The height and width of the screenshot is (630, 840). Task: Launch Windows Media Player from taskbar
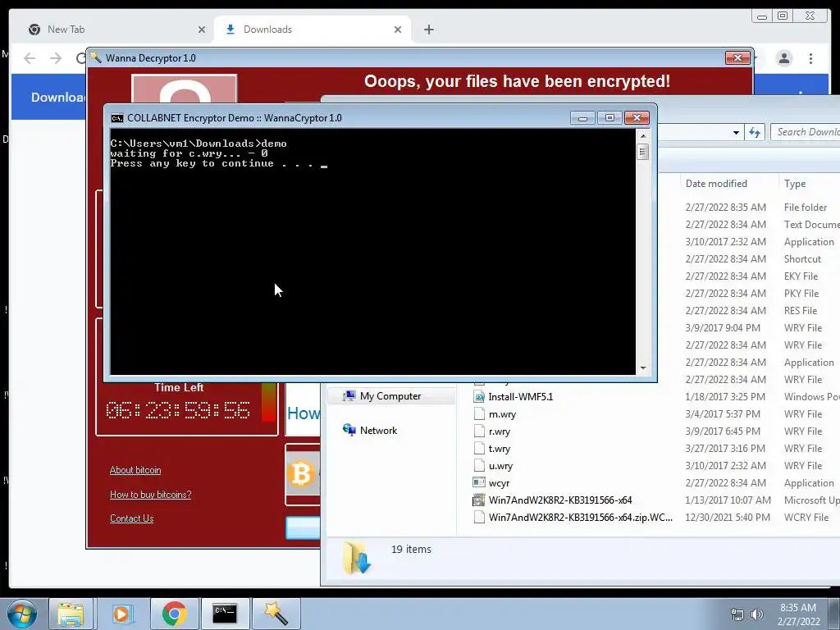(121, 614)
